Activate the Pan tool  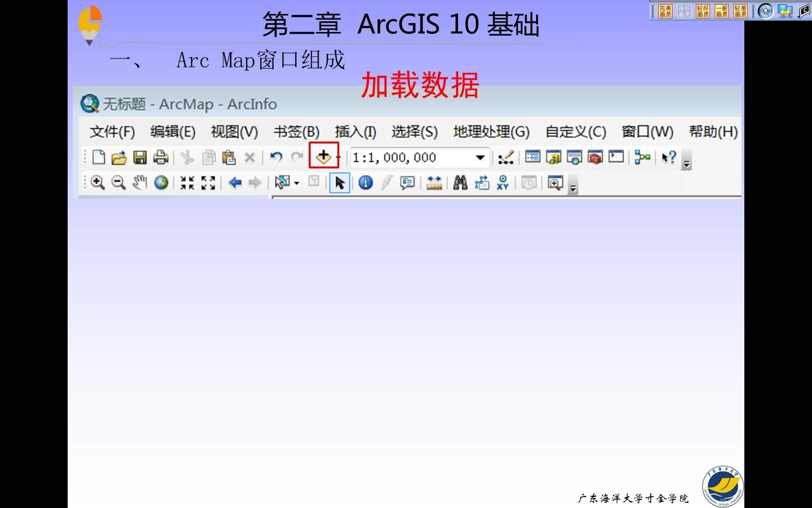click(139, 183)
